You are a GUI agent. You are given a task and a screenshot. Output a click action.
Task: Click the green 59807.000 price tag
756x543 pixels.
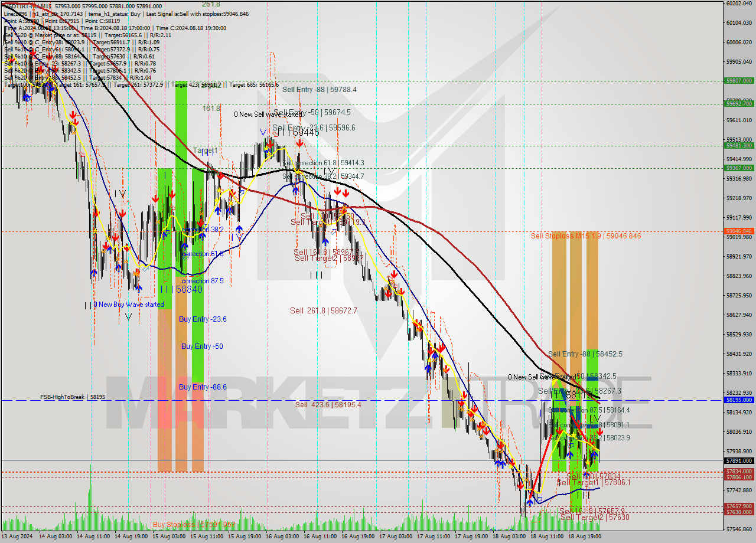click(x=739, y=81)
